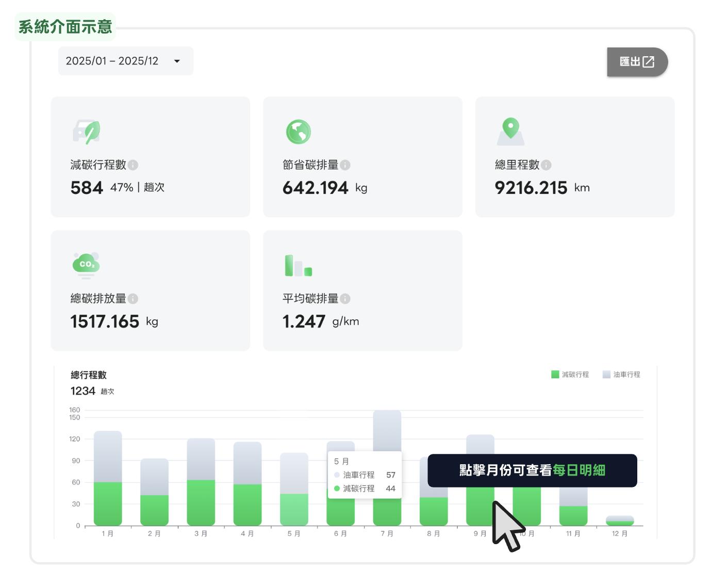Select the 1 月 bar in chart
This screenshot has height=588, width=727.
click(x=108, y=480)
